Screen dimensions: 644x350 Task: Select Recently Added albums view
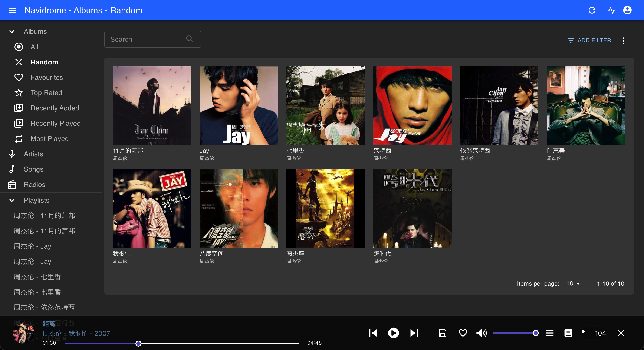click(x=55, y=108)
